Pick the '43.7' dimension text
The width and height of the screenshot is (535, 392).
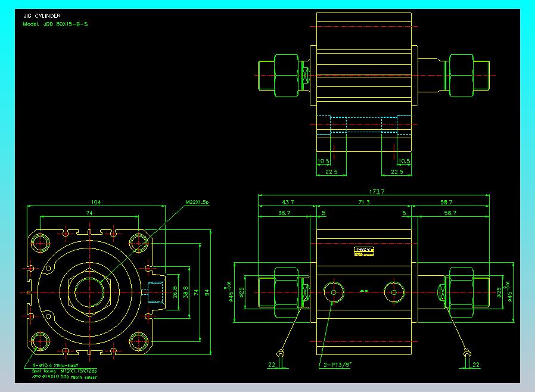tap(288, 203)
